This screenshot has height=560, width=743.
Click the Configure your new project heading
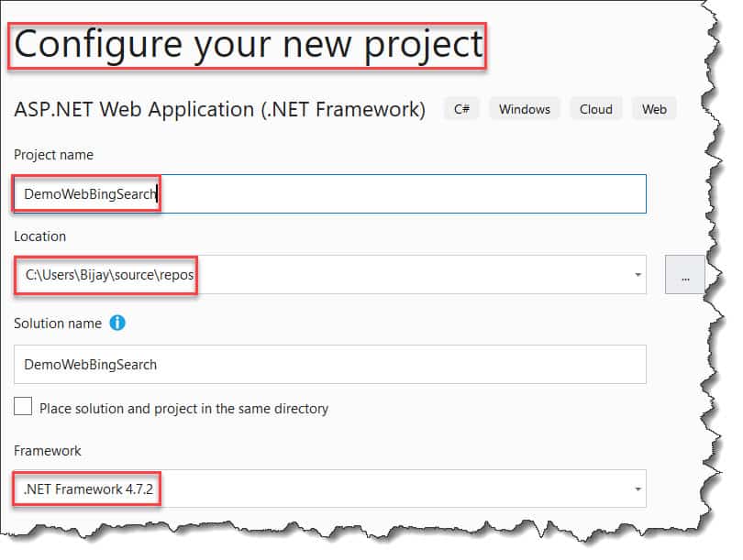coord(246,43)
